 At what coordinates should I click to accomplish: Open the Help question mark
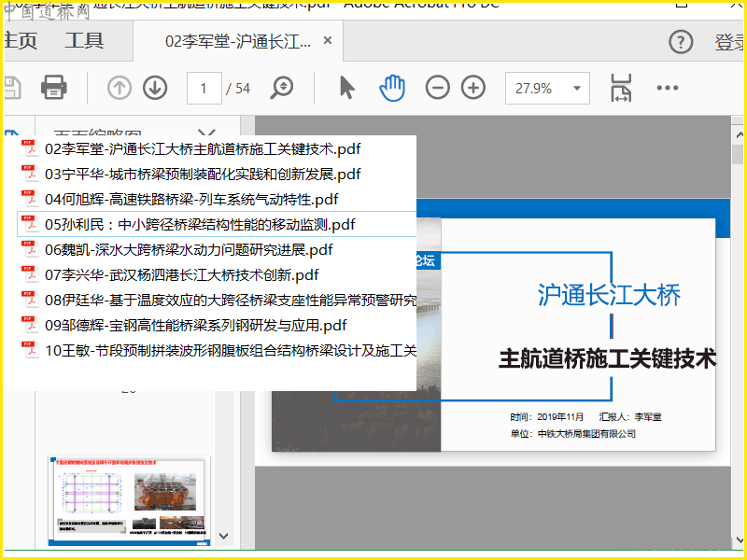tap(681, 42)
